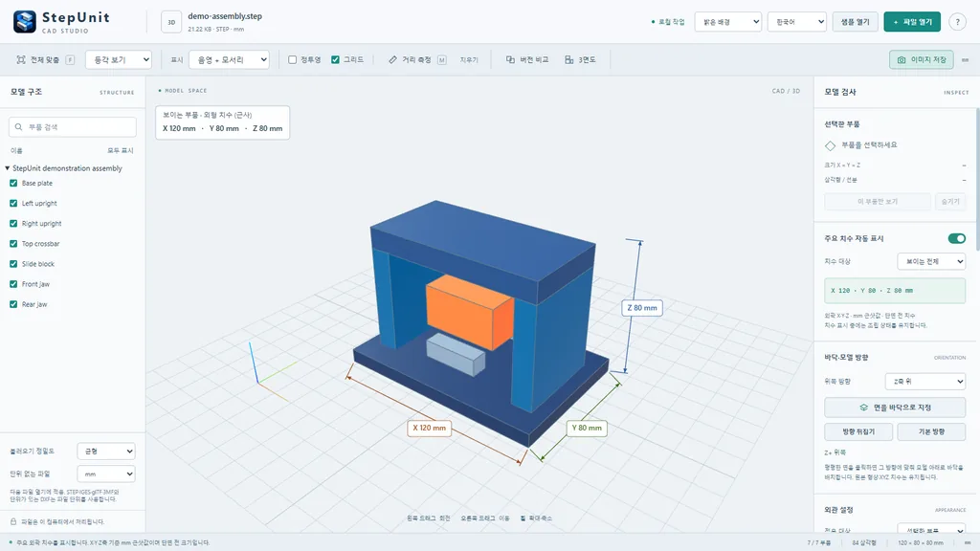
Task: Open the 3면도 three-view drawing
Action: (580, 60)
